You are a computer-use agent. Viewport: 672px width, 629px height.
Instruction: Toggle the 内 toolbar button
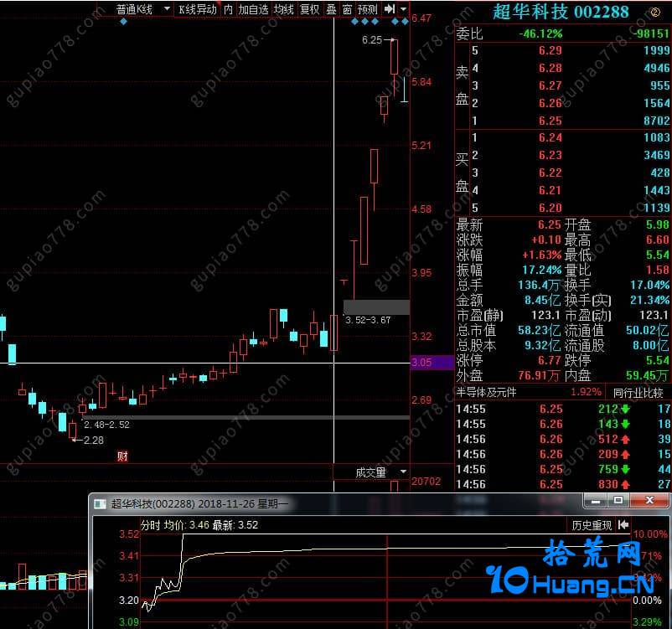pyautogui.click(x=228, y=9)
